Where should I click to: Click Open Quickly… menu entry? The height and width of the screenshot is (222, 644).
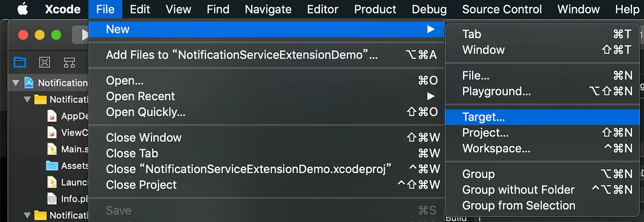coord(145,112)
